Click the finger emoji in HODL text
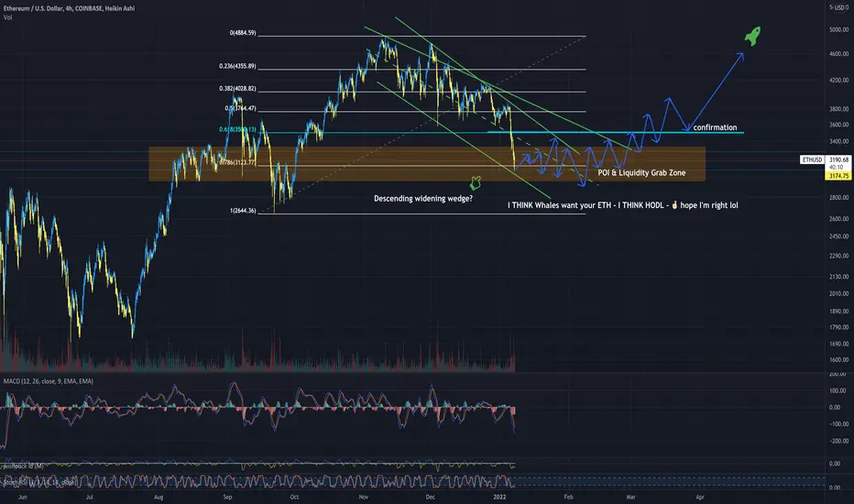854x504 pixels. tap(674, 205)
